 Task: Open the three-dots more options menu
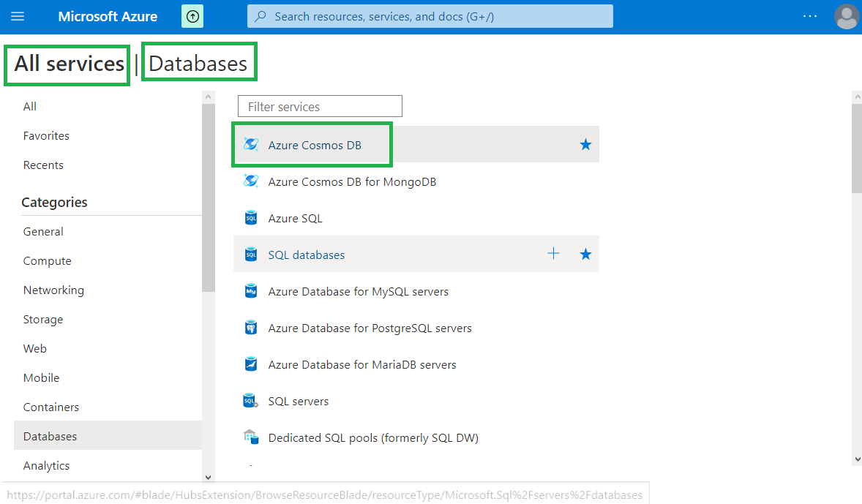[x=810, y=17]
